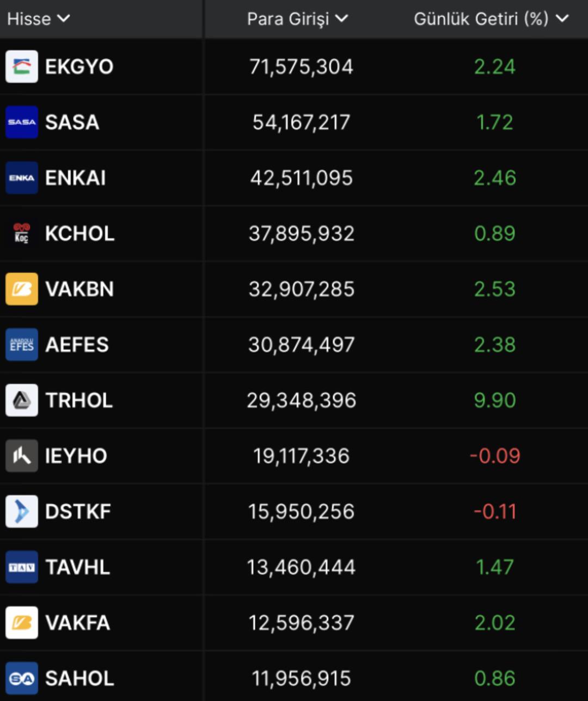Select the TAVHL ticker name
The image size is (588, 701).
(x=77, y=567)
